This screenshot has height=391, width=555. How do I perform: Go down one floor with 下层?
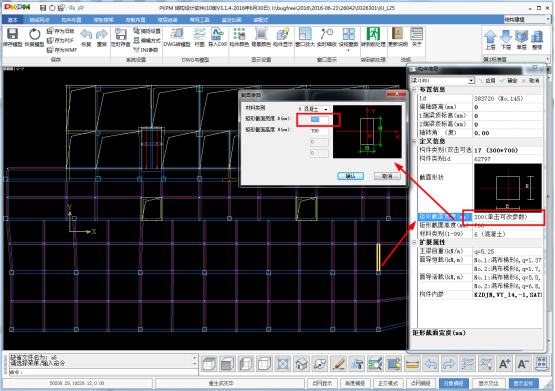[x=506, y=40]
